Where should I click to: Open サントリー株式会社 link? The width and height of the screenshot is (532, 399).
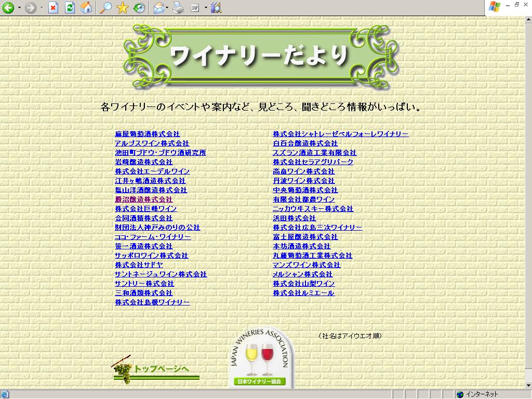[x=144, y=283]
